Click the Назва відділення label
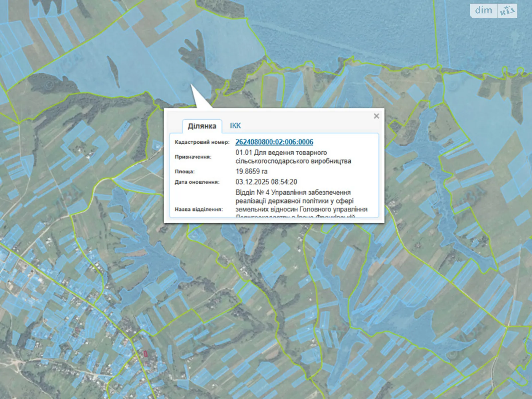The height and width of the screenshot is (399, 532). (x=199, y=209)
